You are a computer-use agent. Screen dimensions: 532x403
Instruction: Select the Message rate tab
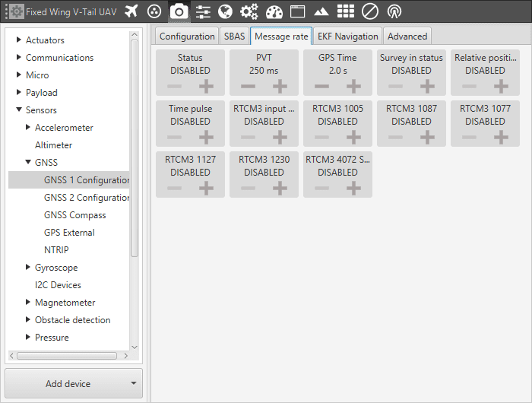point(281,36)
